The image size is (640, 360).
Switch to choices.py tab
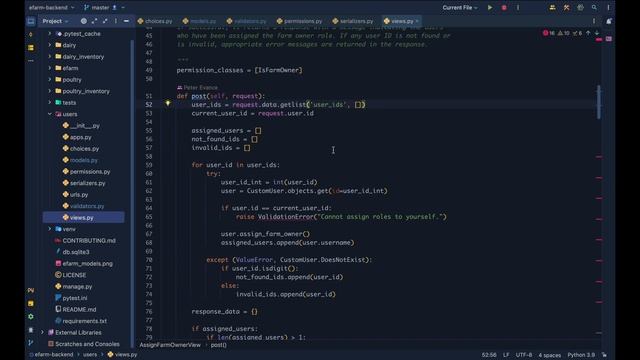(x=155, y=21)
